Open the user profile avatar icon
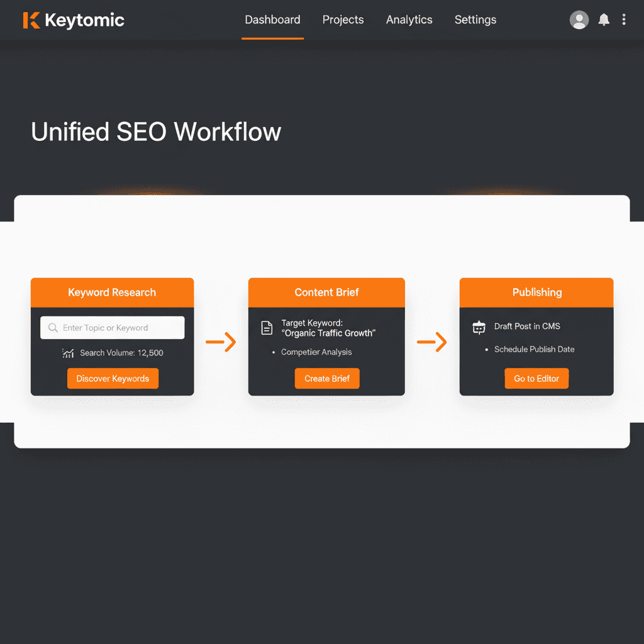Viewport: 644px width, 644px height. point(579,19)
